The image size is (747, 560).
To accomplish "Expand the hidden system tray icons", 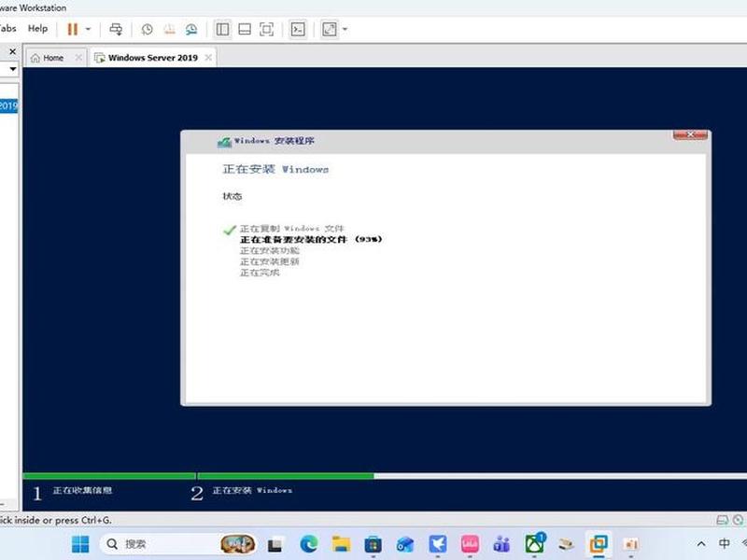I will [x=701, y=544].
